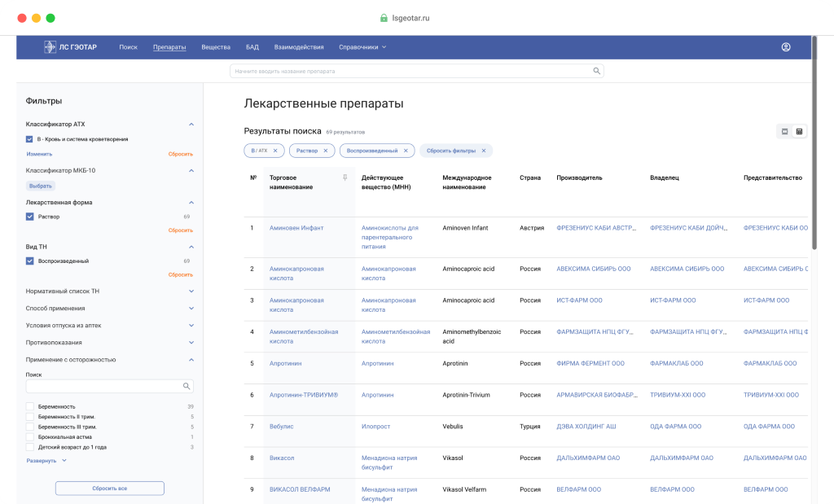
Task: Open the Поиск nav item
Action: tap(128, 47)
